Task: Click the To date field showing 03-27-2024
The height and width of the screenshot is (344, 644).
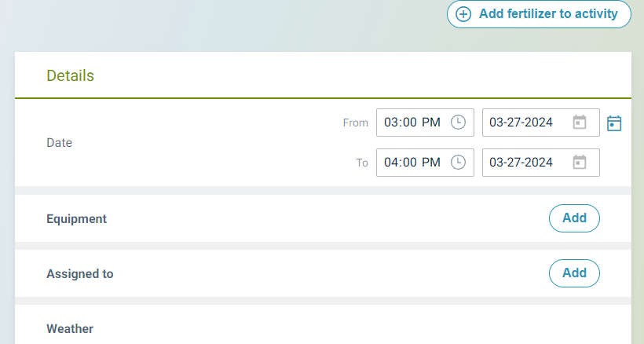Action: pos(521,163)
